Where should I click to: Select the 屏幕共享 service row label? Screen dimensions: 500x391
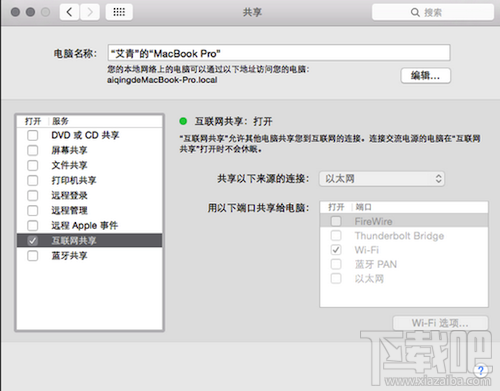tap(69, 150)
